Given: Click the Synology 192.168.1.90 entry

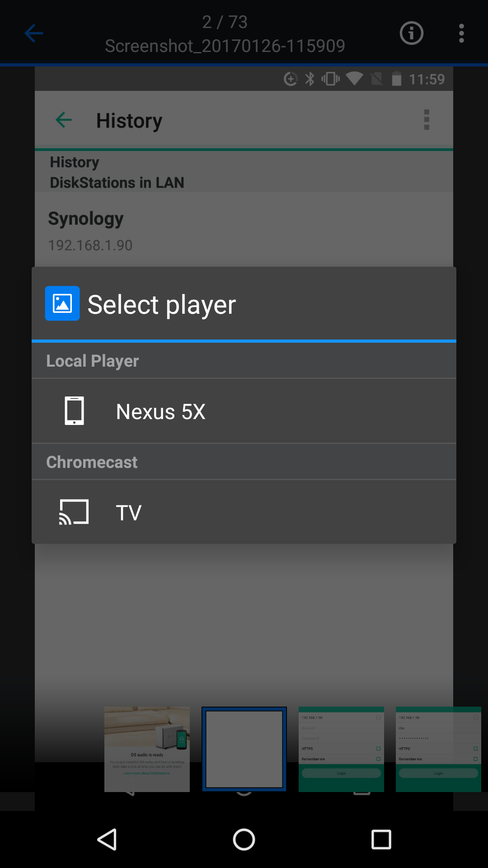Looking at the screenshot, I should [x=244, y=231].
